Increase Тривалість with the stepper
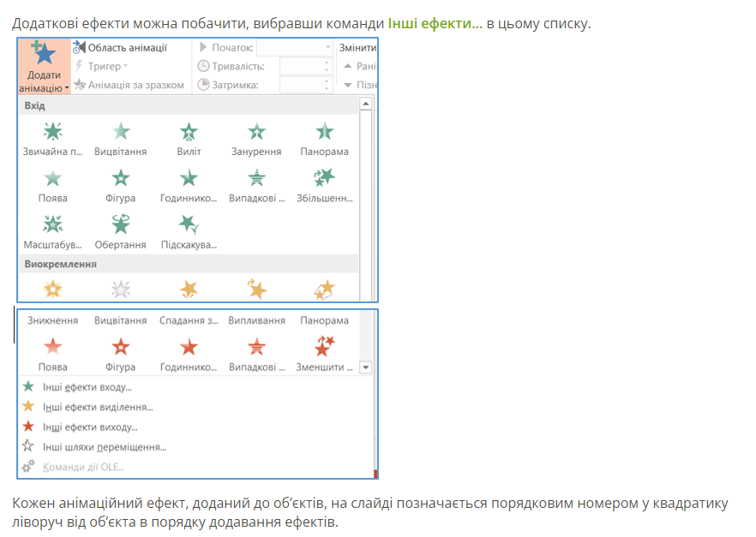 pos(327,63)
